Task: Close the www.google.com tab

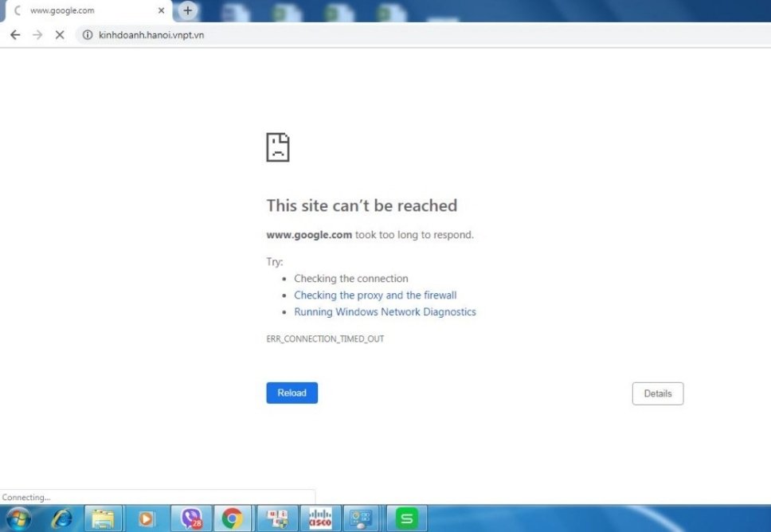Action: click(161, 10)
